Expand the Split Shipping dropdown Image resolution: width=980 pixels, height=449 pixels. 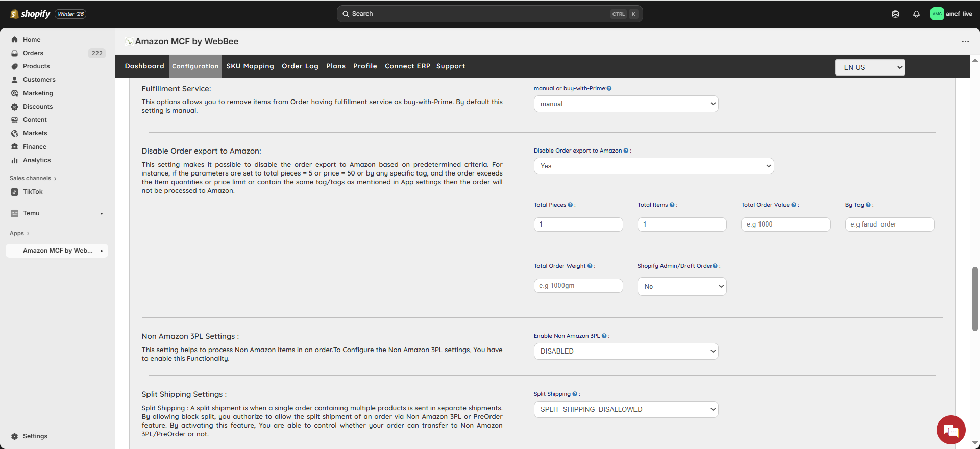click(626, 410)
